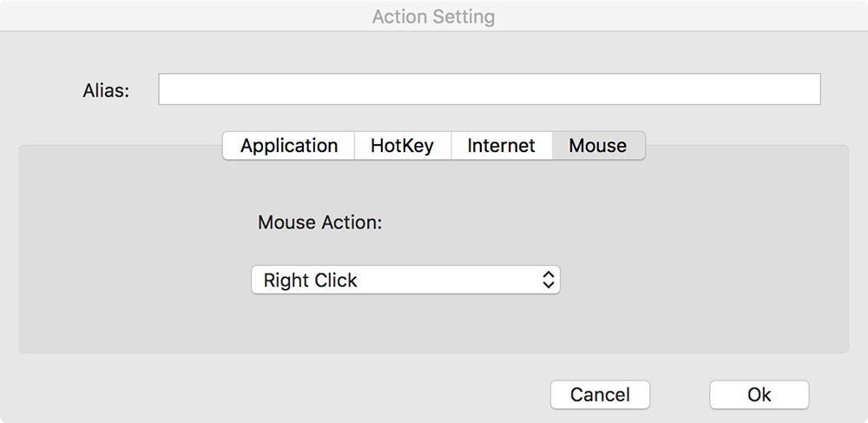Click the Mouse tab

598,146
